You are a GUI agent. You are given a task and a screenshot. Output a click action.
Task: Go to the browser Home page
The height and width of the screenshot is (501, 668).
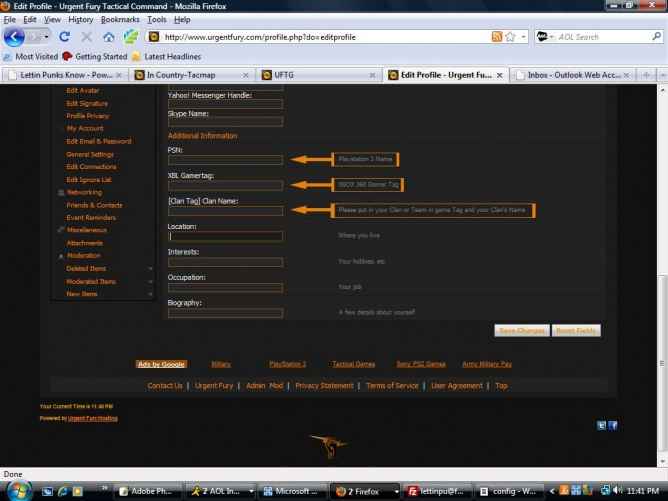click(x=107, y=37)
